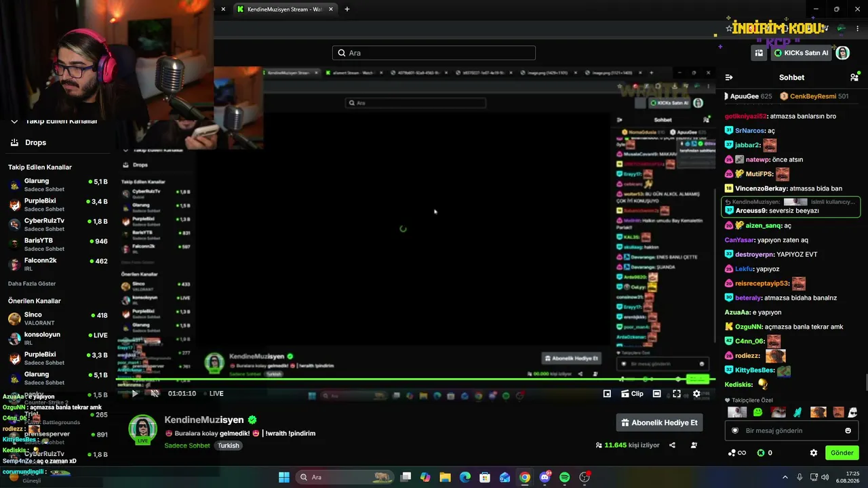This screenshot has width=868, height=488.
Task: Select the Turkish language tag
Action: [x=229, y=445]
